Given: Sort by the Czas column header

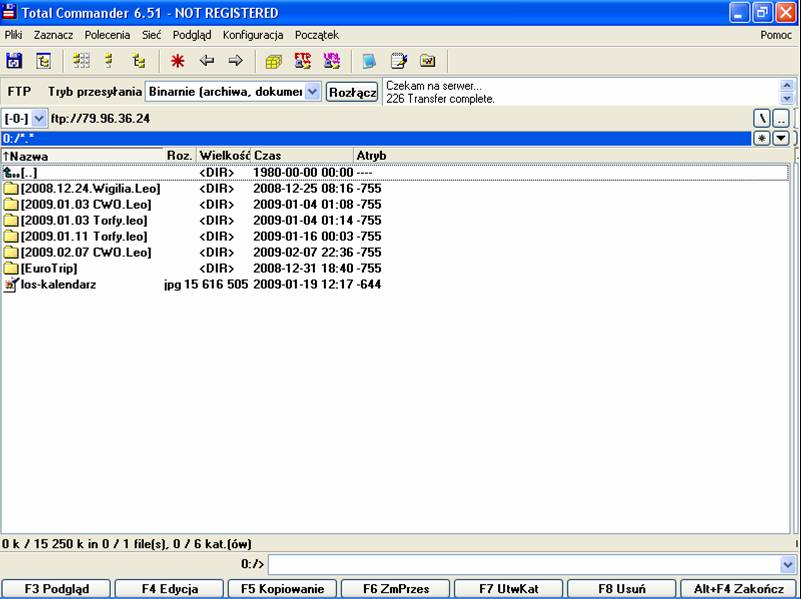Looking at the screenshot, I should (x=302, y=156).
